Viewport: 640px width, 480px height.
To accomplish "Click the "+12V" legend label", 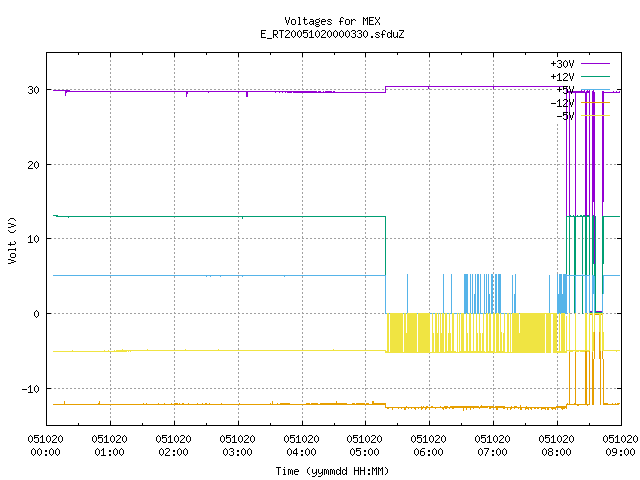I will pyautogui.click(x=562, y=77).
